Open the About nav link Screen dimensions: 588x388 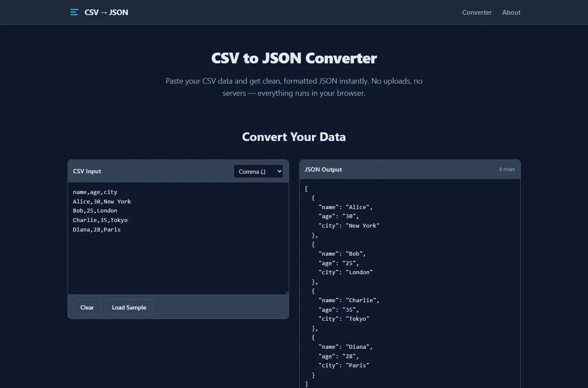[511, 13]
